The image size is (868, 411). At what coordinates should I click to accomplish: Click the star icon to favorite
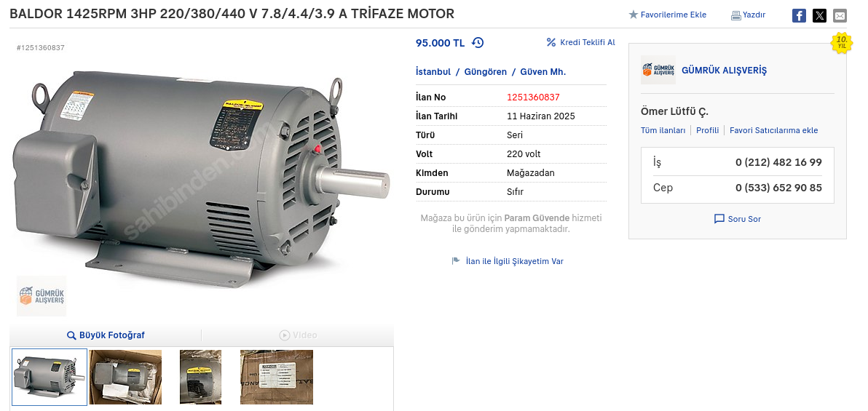[x=634, y=15]
